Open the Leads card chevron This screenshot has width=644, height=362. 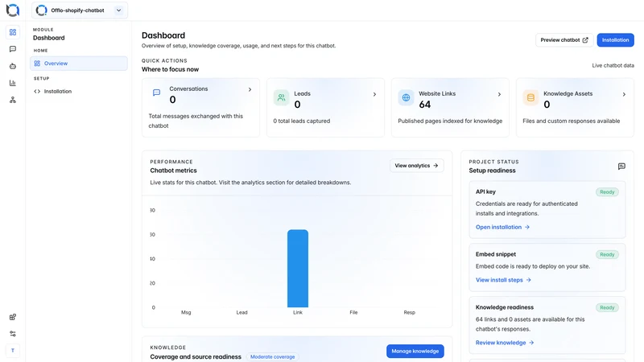pyautogui.click(x=374, y=94)
